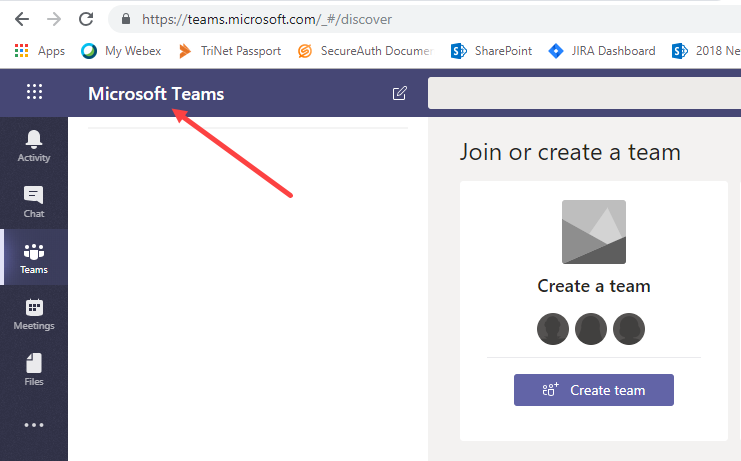Open Meetings calendar in sidebar

34,313
